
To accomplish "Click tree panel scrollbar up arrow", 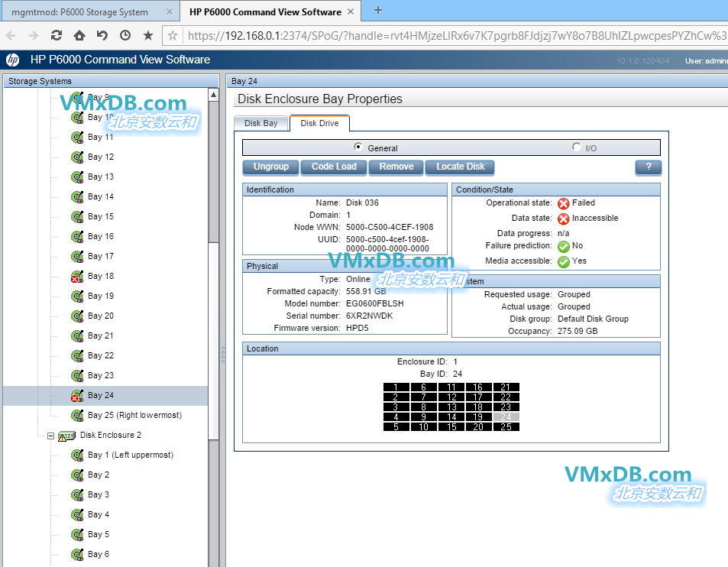I will [x=214, y=95].
